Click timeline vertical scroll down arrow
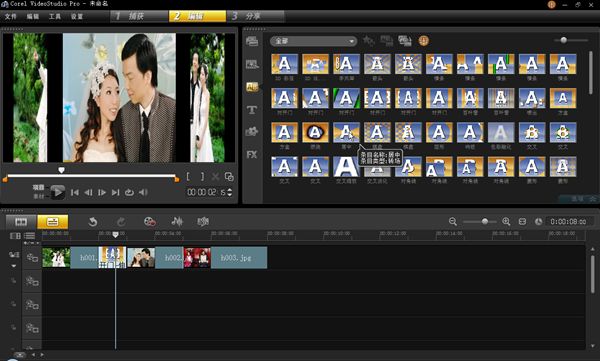The width and height of the screenshot is (600, 361). pyautogui.click(x=593, y=345)
